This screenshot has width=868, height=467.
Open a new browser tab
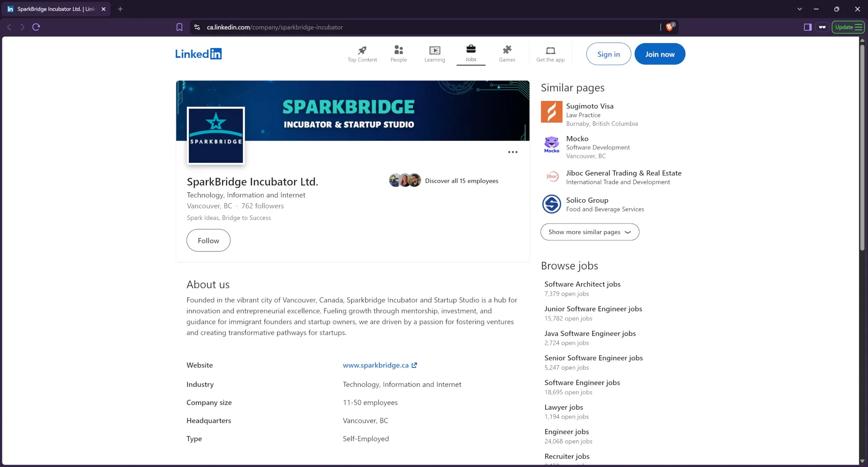click(120, 9)
